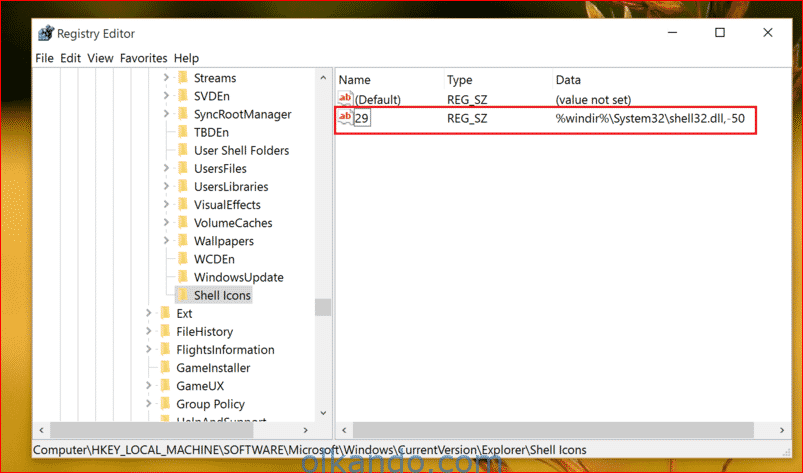Click the folder icon next to SVDEn
Image resolution: width=803 pixels, height=473 pixels.
(183, 96)
